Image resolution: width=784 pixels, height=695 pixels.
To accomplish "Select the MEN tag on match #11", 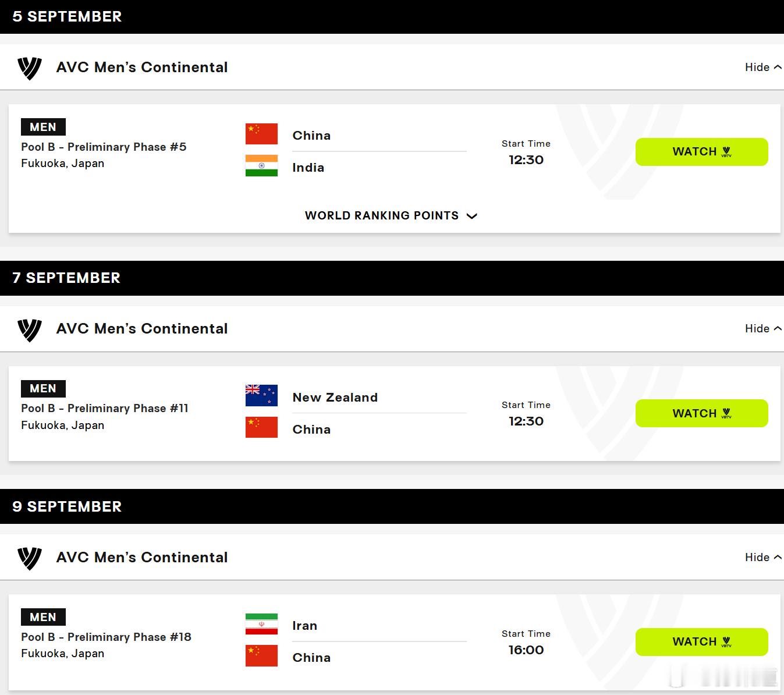I will click(x=43, y=388).
